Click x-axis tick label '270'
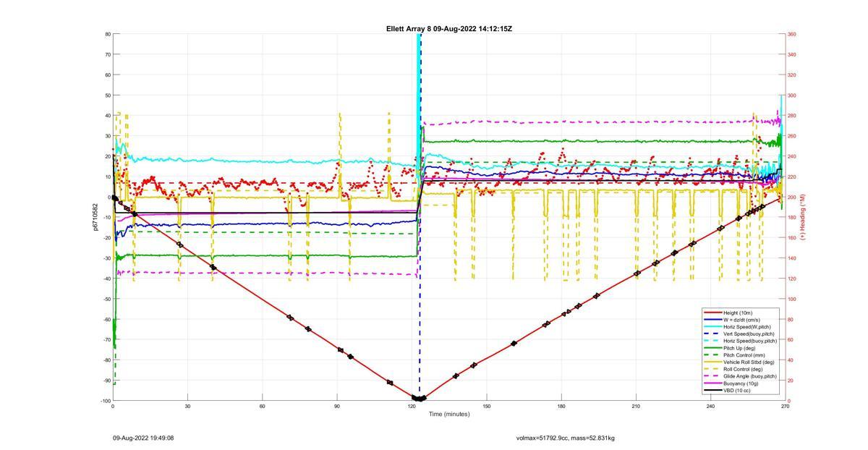The image size is (868, 450). 785,406
